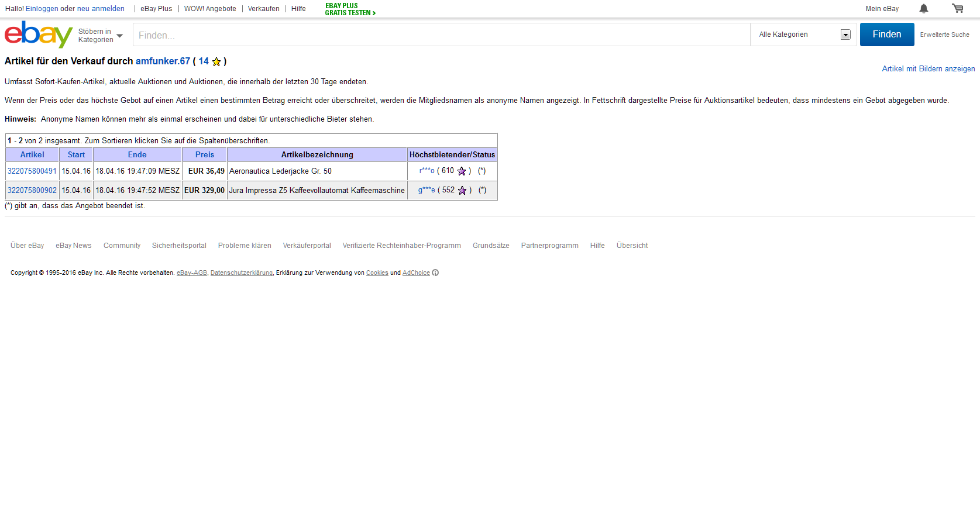The height and width of the screenshot is (531, 980).
Task: Sort table by Artikel column header
Action: [32, 154]
